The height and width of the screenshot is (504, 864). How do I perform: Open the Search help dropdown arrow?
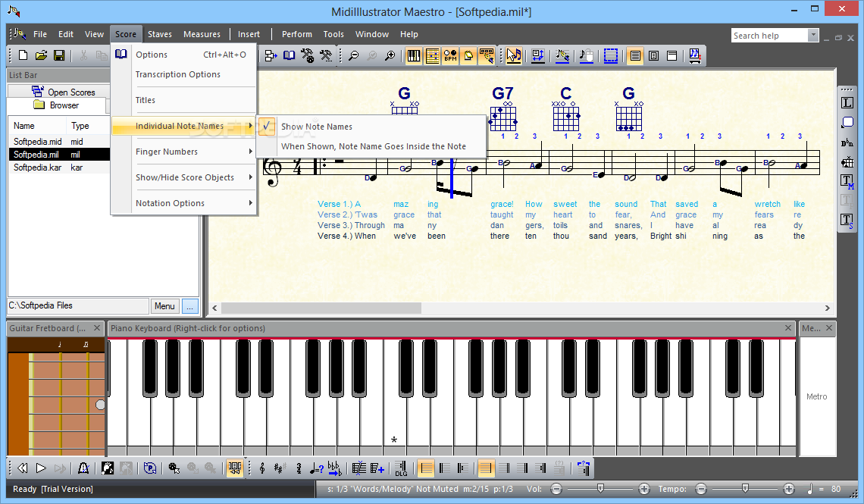813,36
